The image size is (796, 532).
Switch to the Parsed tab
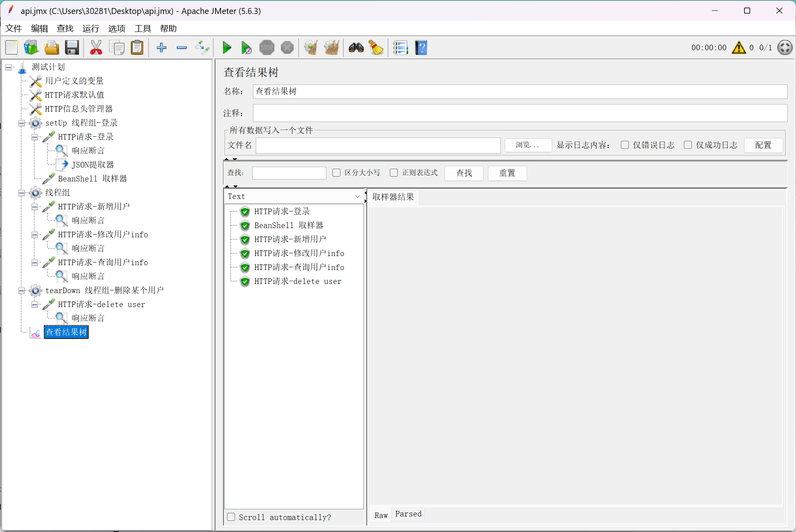coord(408,514)
